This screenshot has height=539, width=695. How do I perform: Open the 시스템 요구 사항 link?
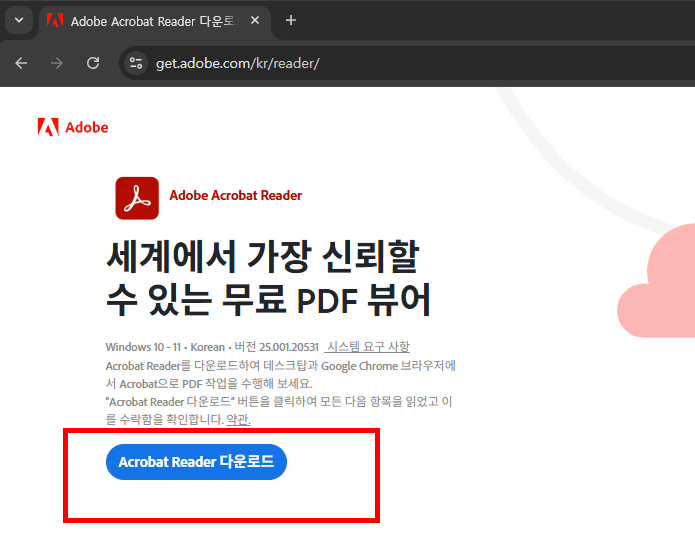[368, 347]
